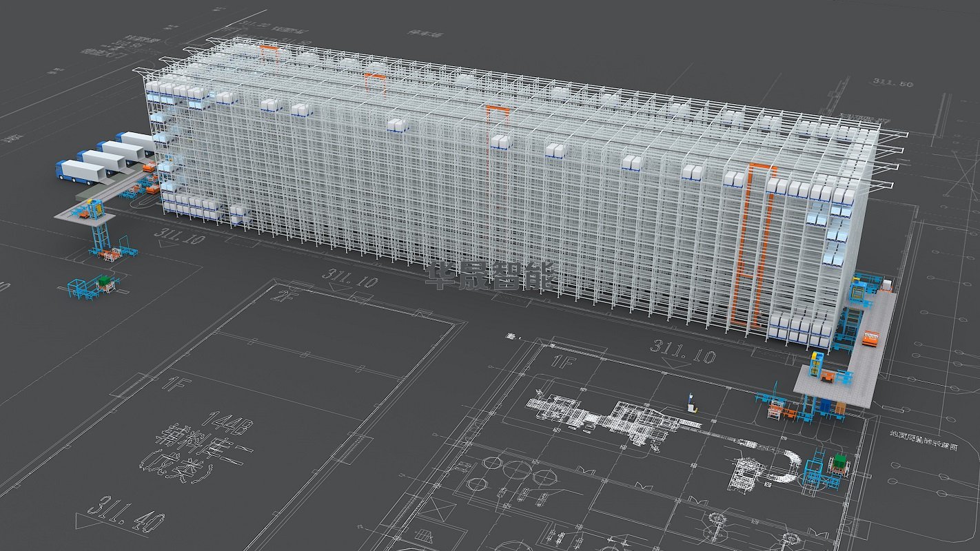This screenshot has width=980, height=551.
Task: Click the tall orange double-mast stacker crane
Action: [751, 248]
